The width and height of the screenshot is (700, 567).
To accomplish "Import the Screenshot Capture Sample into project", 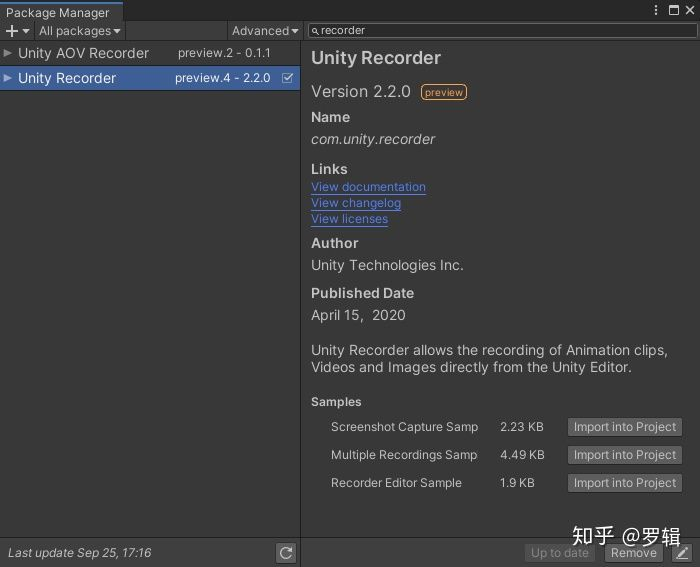I will pos(625,427).
